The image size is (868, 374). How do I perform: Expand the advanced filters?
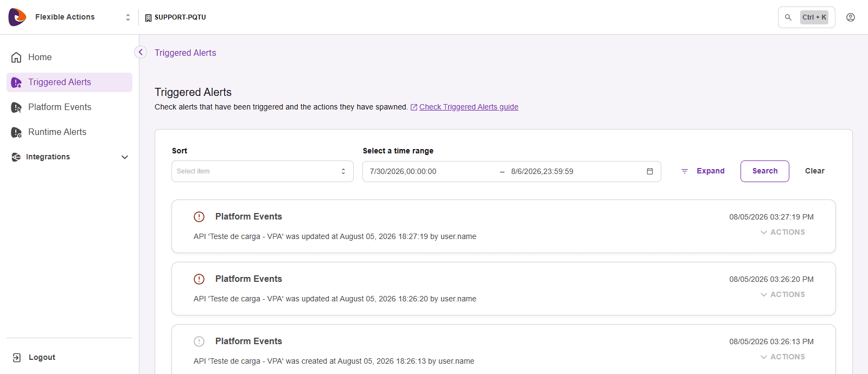711,171
